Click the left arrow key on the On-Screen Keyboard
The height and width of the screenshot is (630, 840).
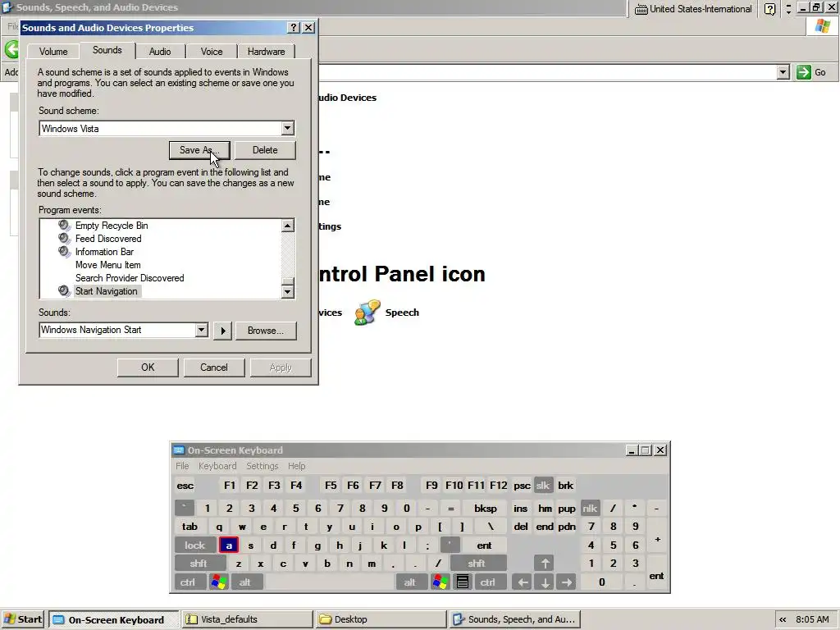(523, 582)
